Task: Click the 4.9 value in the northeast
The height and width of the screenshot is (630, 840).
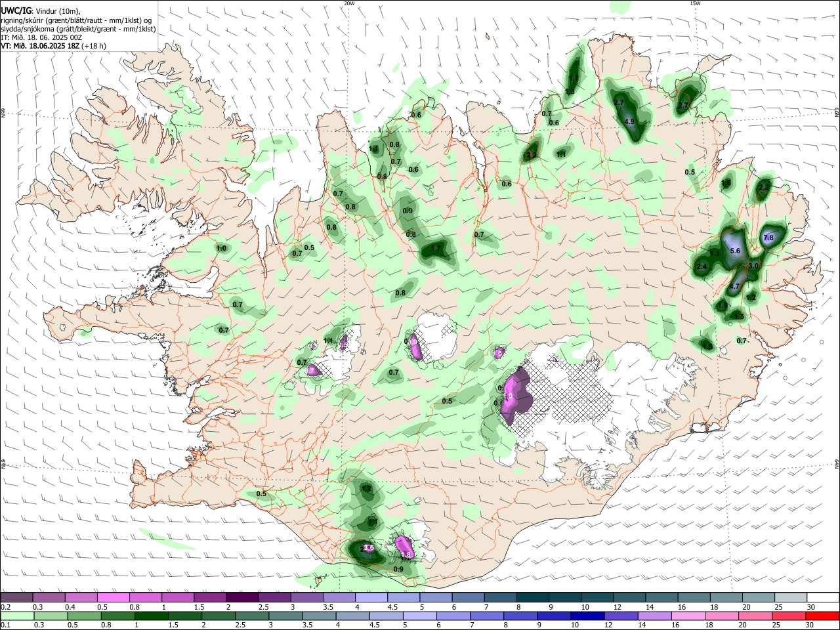Action: click(629, 121)
